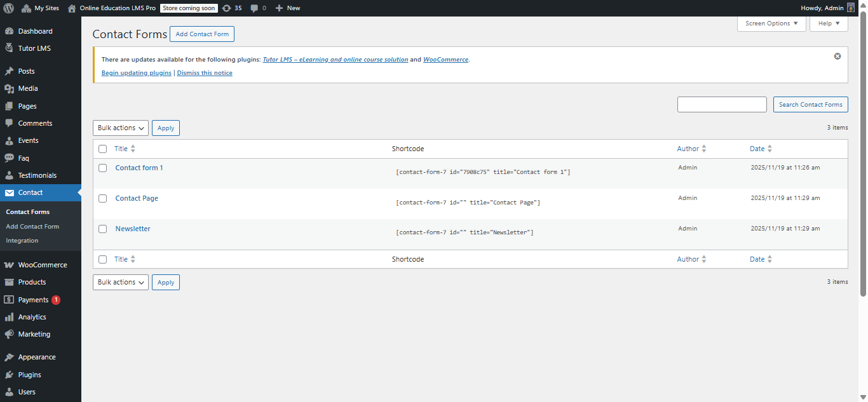Select the Media library icon in sidebar

pyautogui.click(x=11, y=88)
